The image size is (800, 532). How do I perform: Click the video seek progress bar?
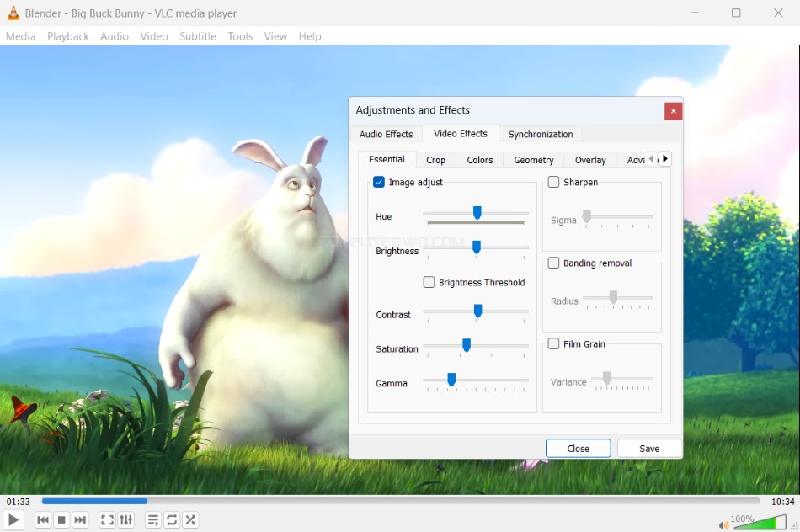401,502
